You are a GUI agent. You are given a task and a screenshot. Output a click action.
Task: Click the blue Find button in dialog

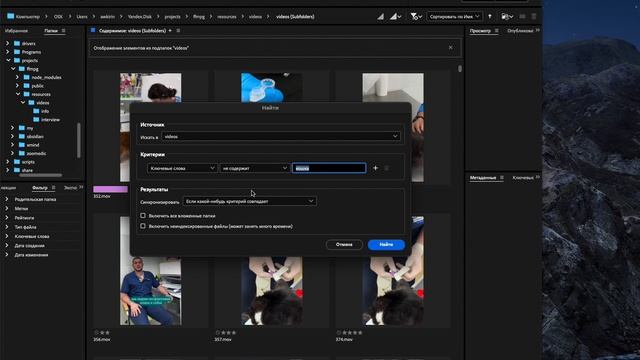[386, 244]
